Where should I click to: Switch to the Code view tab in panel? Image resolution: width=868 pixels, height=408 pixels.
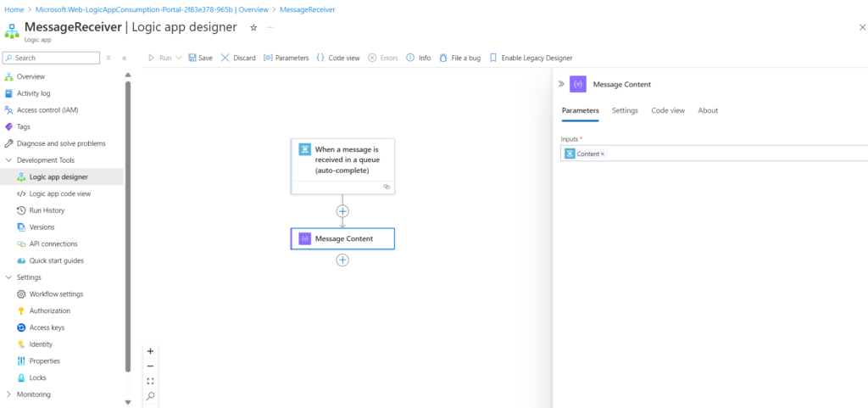click(x=668, y=111)
